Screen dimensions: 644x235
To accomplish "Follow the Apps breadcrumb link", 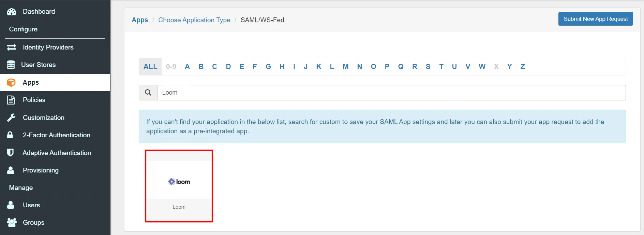I will [140, 20].
